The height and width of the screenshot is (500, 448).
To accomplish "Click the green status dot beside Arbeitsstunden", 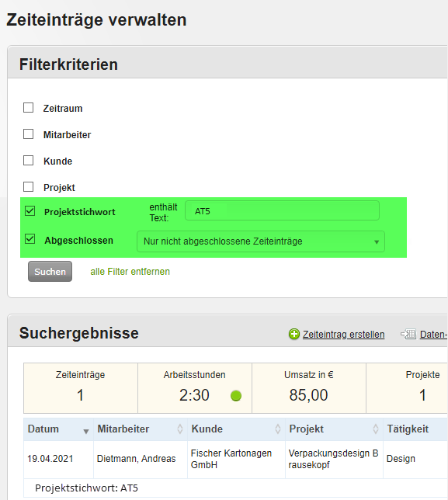I will (236, 396).
